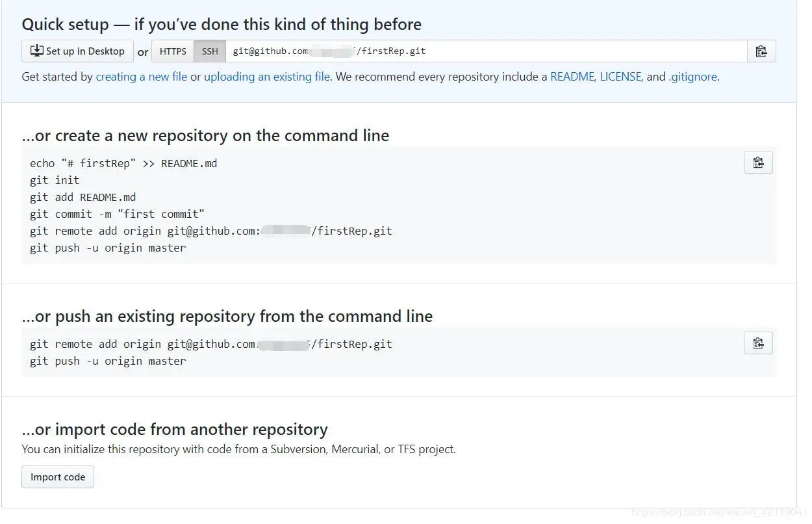Click the echo "# firstRep" command line
812x524 pixels.
[x=123, y=163]
